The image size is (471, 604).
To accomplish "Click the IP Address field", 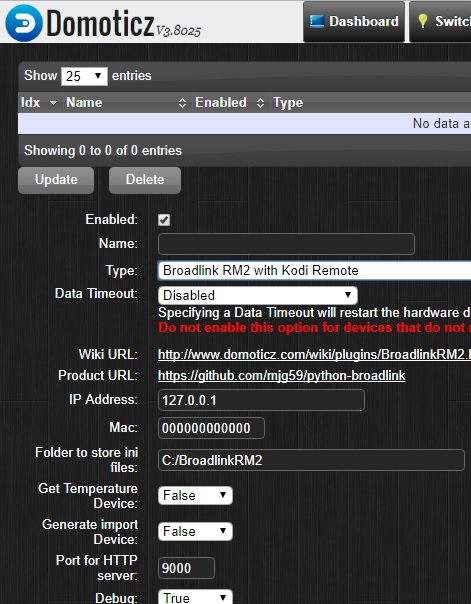I will click(x=261, y=400).
